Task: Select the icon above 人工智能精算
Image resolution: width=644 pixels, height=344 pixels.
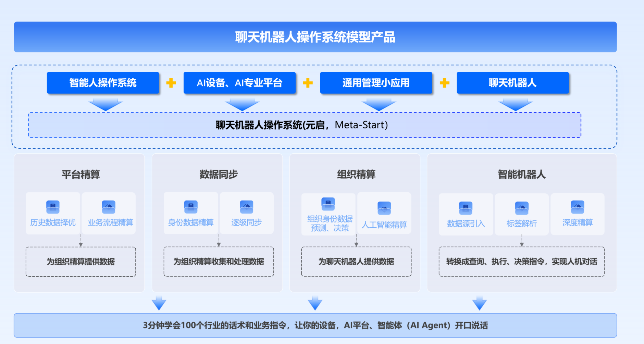Action: point(384,208)
